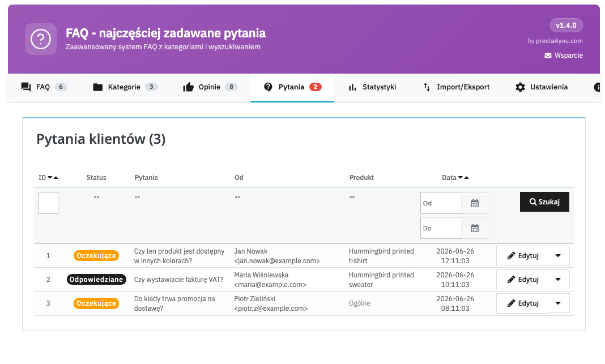This screenshot has height=364, width=605.
Task: Click the v1.4.0 version badge
Action: (x=566, y=25)
